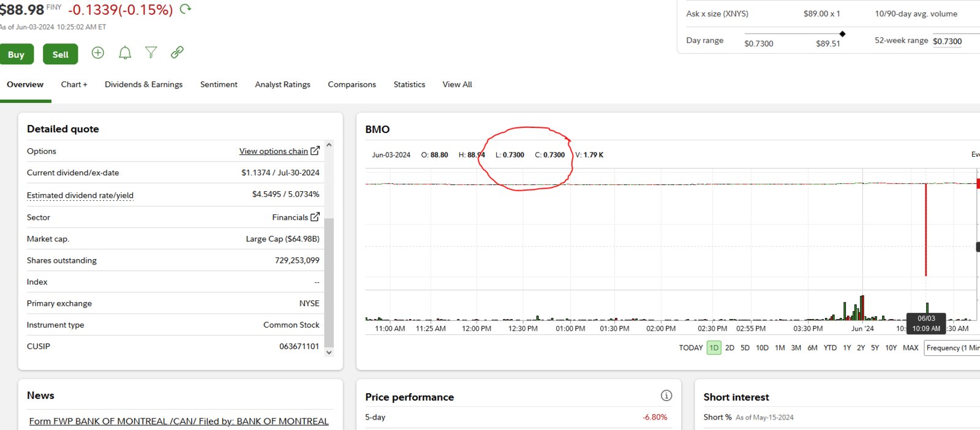Click the chart volume reading V: 1.79 K

pyautogui.click(x=589, y=155)
